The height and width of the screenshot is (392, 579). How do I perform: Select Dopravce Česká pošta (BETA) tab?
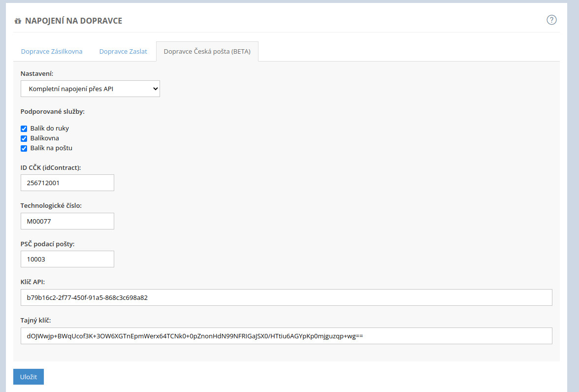[207, 51]
